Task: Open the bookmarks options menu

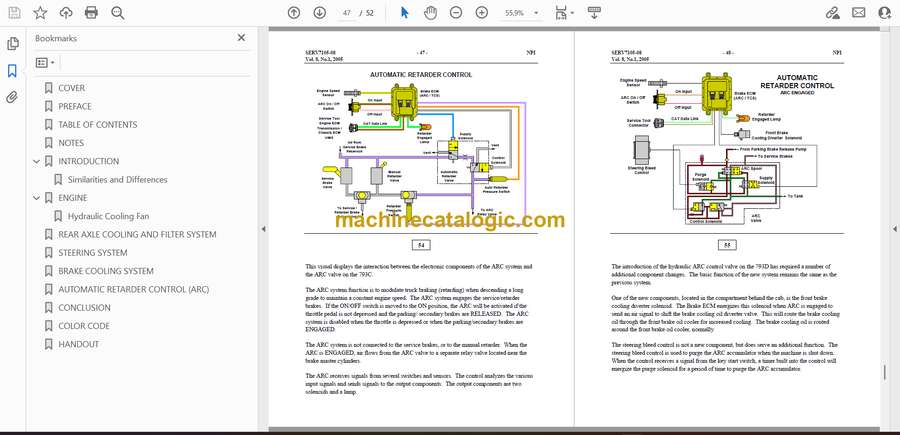Action: [x=45, y=63]
